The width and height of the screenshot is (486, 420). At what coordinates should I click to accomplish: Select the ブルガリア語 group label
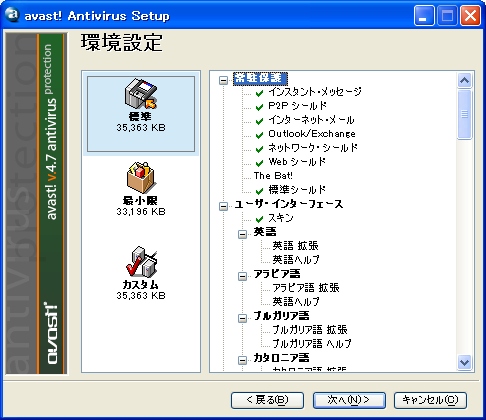point(281,316)
